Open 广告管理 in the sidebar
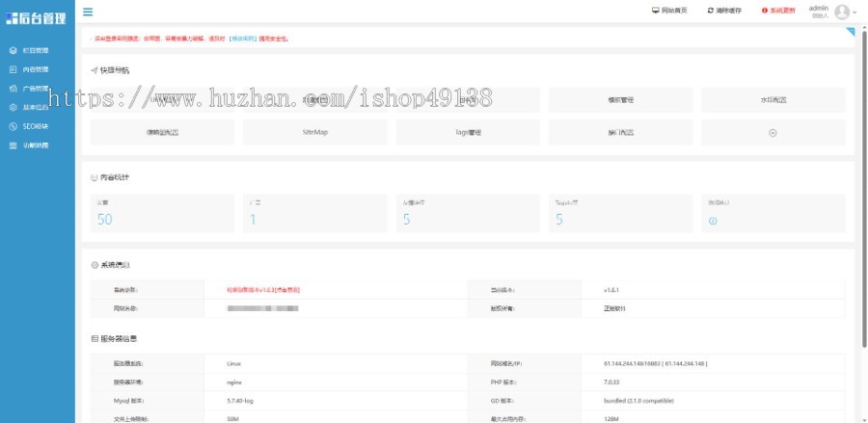 pyautogui.click(x=37, y=89)
